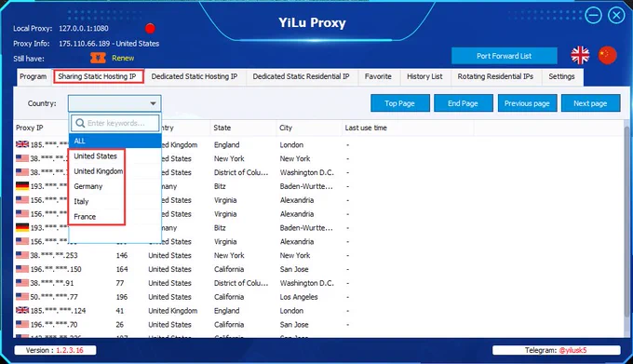Click the orange yuan coupon icon
This screenshot has height=364, width=633.
(x=98, y=58)
